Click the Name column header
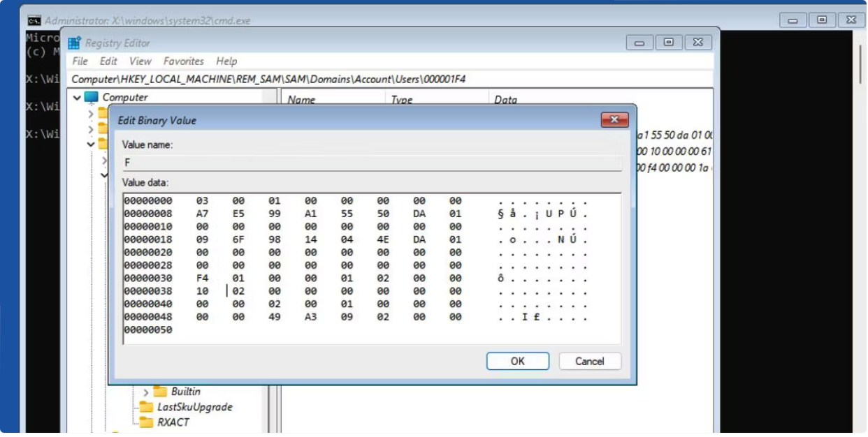 click(301, 99)
